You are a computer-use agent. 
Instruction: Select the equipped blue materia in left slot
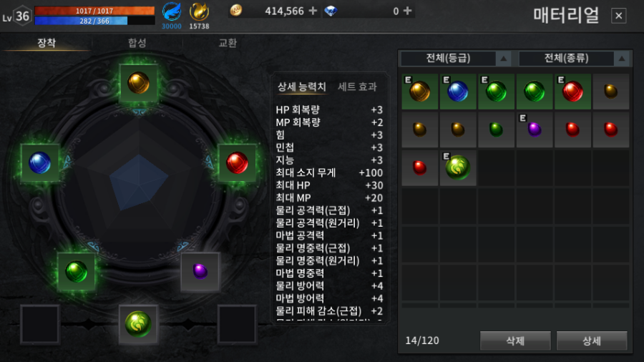click(40, 162)
